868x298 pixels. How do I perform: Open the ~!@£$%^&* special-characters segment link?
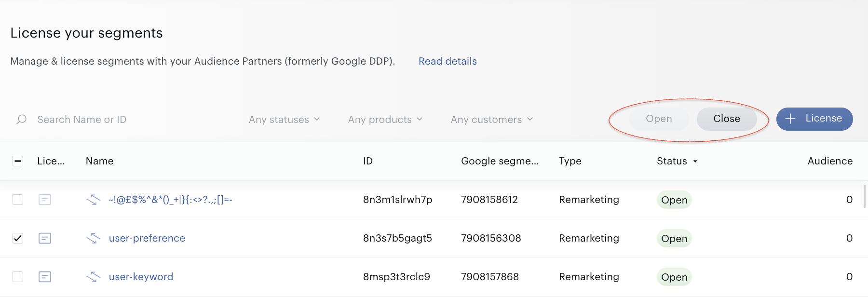[170, 200]
